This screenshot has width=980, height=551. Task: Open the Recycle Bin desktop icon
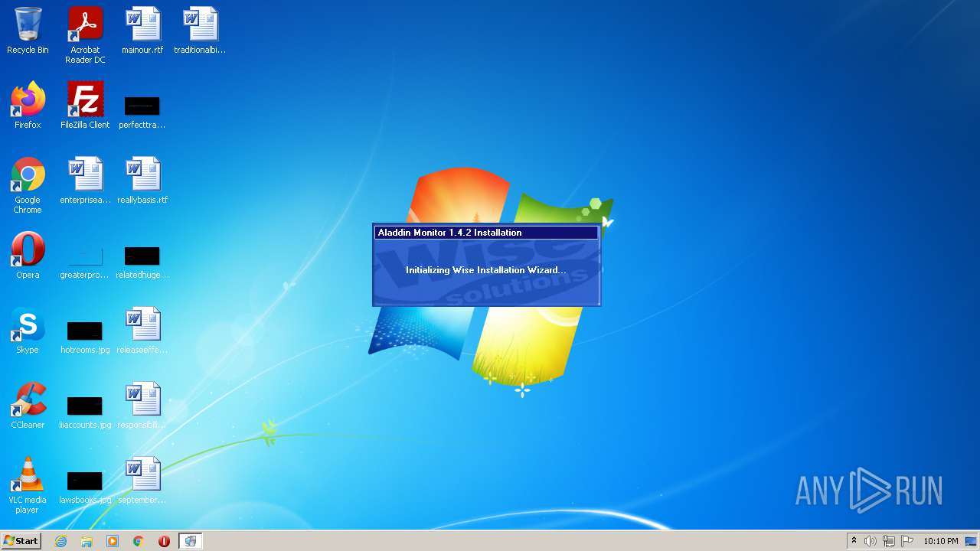(x=28, y=31)
